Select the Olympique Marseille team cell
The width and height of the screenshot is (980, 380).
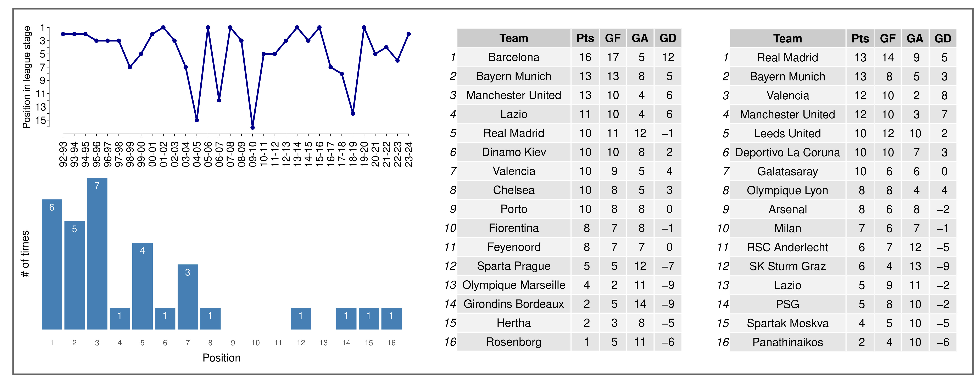[514, 285]
